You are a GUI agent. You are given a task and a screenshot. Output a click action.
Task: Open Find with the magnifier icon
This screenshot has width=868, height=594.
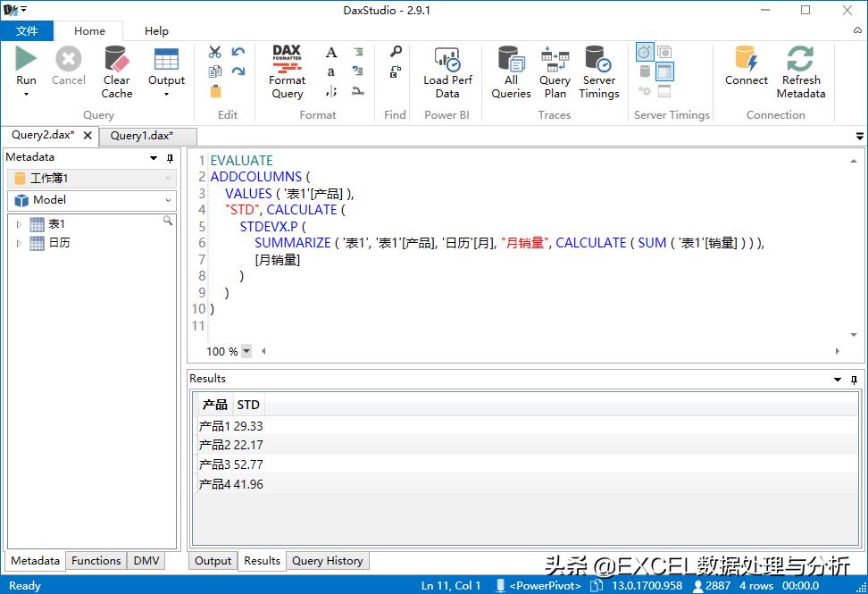click(396, 52)
